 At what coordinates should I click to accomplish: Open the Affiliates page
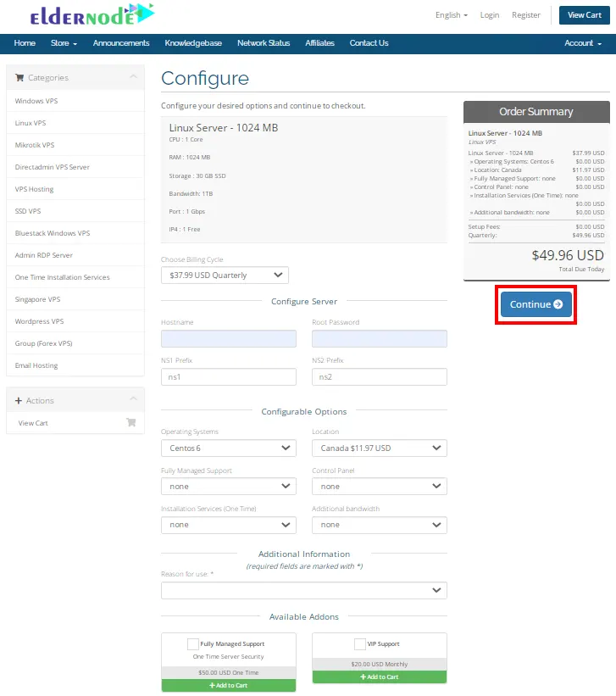[319, 43]
